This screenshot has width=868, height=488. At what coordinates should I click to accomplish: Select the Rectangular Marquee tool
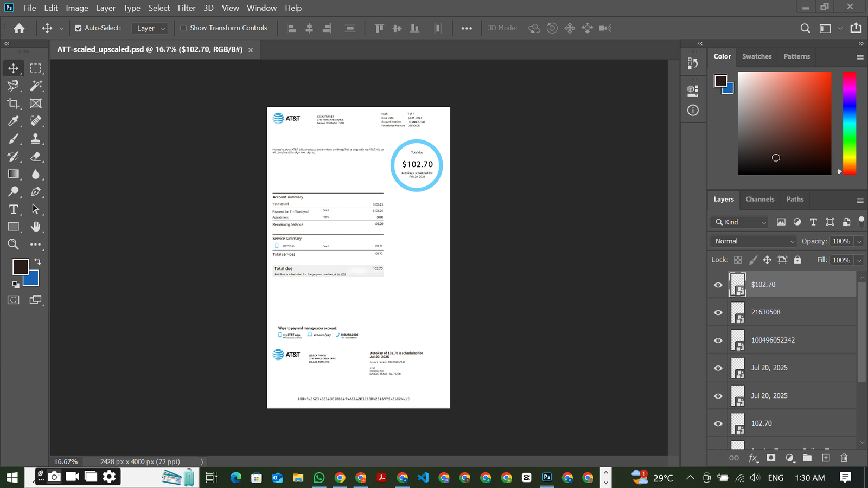36,68
